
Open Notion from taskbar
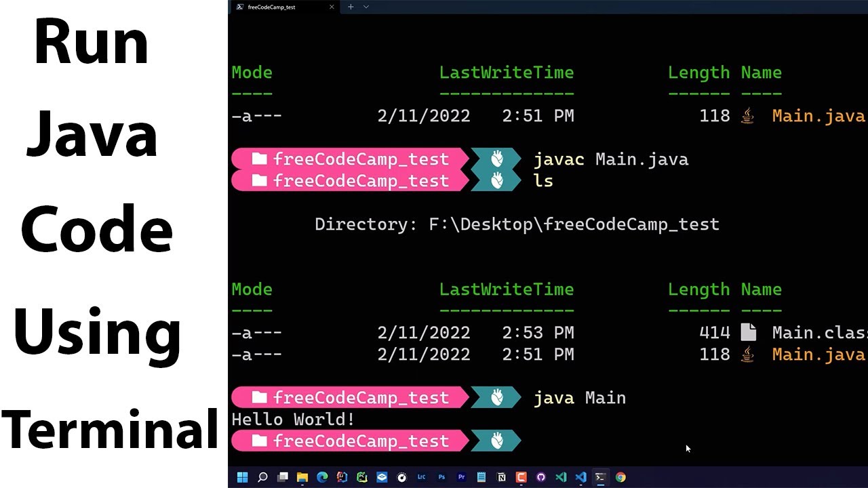501,477
